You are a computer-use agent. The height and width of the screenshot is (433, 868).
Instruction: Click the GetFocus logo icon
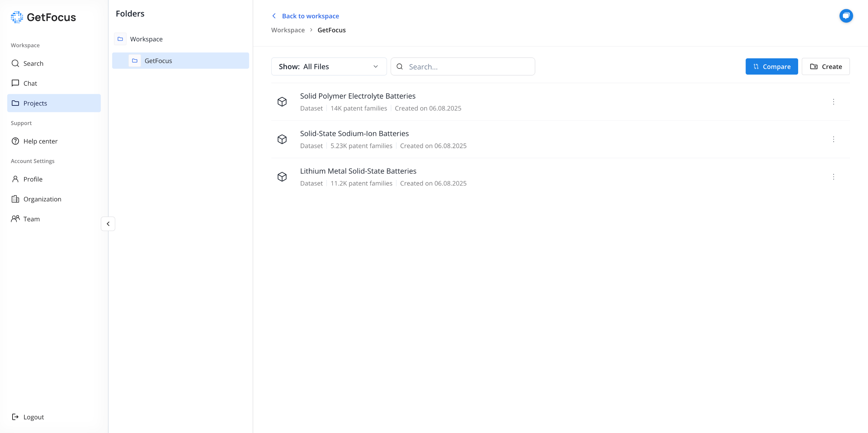[x=17, y=17]
